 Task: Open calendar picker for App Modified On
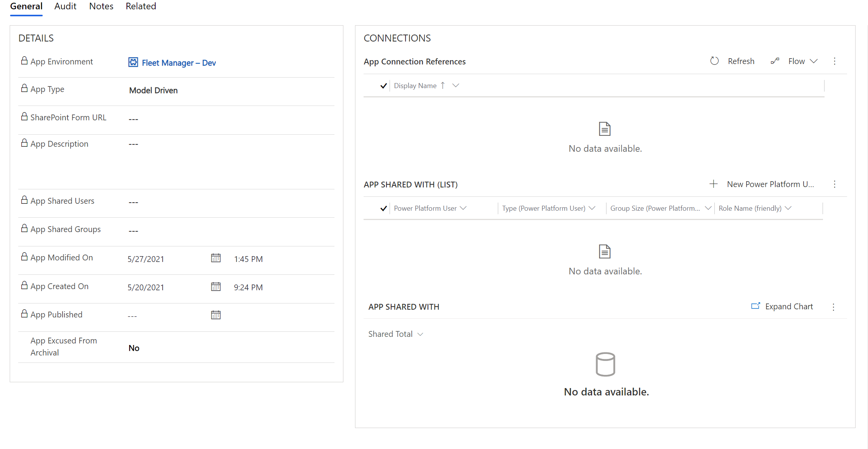point(216,258)
